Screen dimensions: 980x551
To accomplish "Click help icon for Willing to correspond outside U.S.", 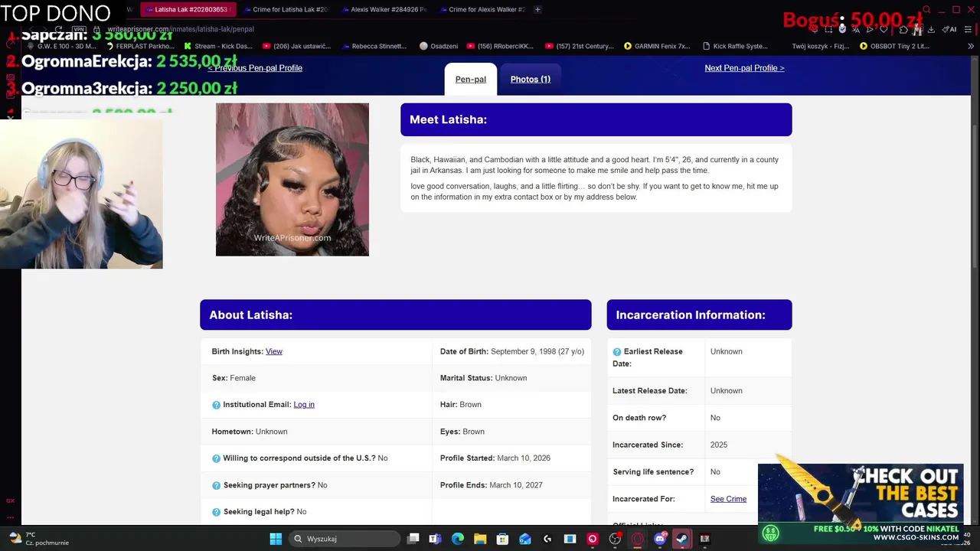I will point(216,458).
